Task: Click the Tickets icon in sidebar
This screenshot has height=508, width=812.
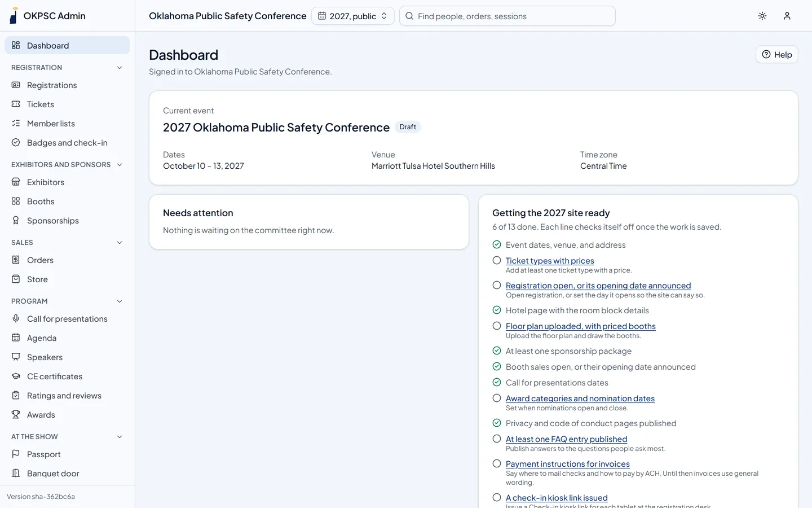Action: pyautogui.click(x=16, y=104)
